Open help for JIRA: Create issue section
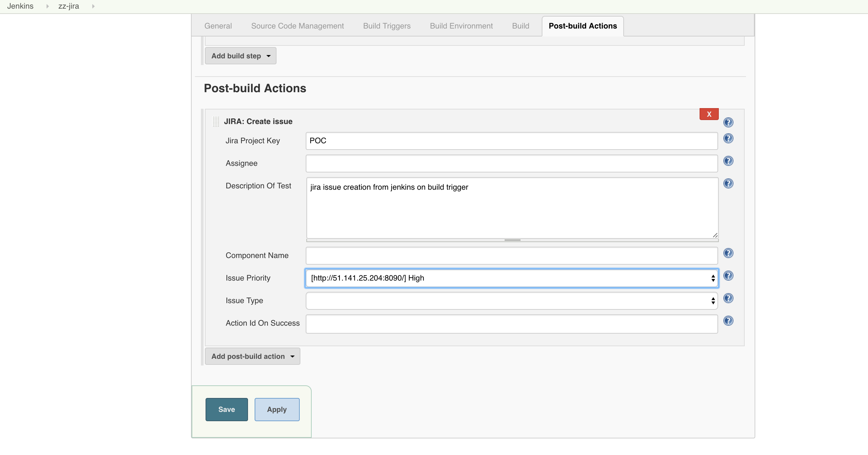Viewport: 868px width, 455px height. click(728, 122)
